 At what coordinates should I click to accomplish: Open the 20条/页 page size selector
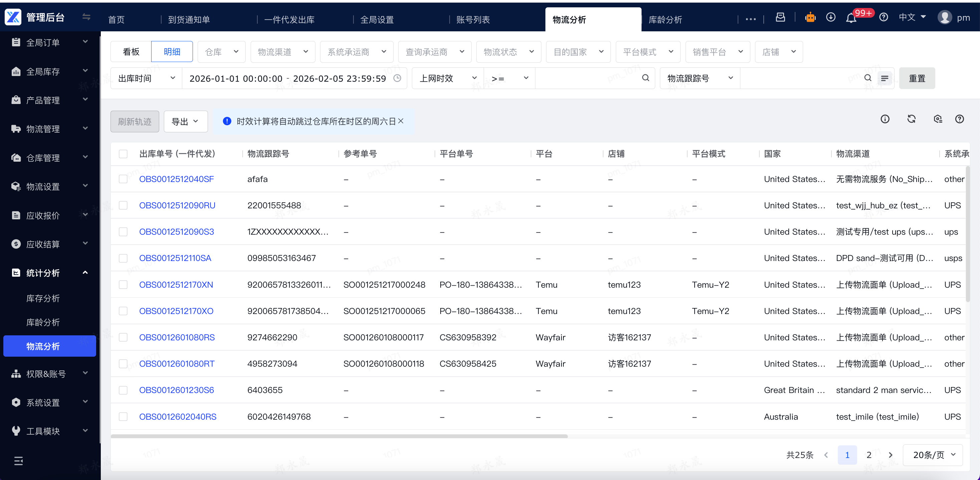tap(933, 455)
